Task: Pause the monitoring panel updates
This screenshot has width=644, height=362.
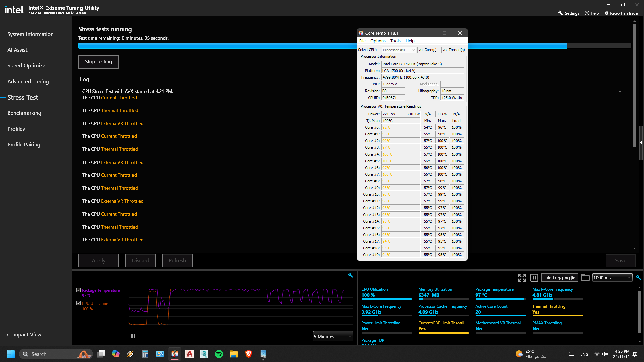Action: (534, 278)
